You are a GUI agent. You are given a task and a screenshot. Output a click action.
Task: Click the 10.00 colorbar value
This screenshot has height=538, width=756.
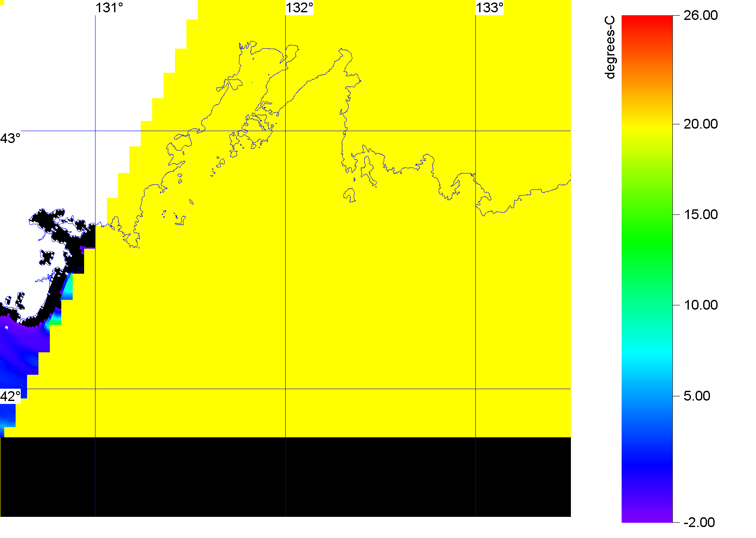[x=701, y=305]
